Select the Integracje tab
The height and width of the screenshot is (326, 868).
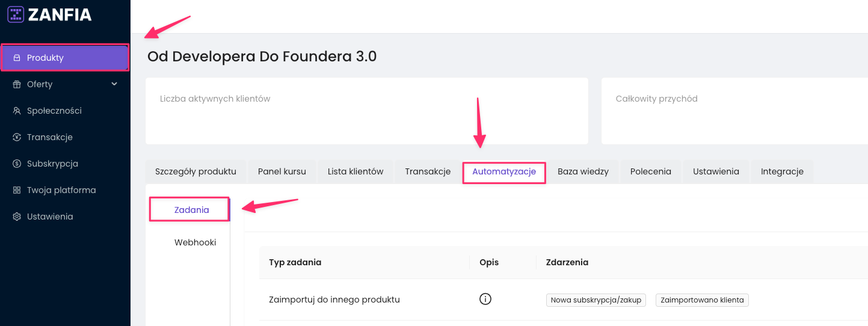tap(782, 171)
